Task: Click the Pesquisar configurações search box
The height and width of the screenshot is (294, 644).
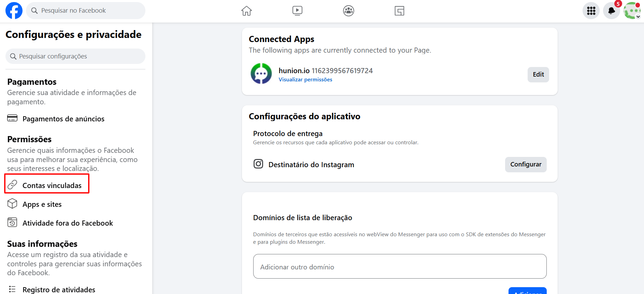Action: coord(75,56)
